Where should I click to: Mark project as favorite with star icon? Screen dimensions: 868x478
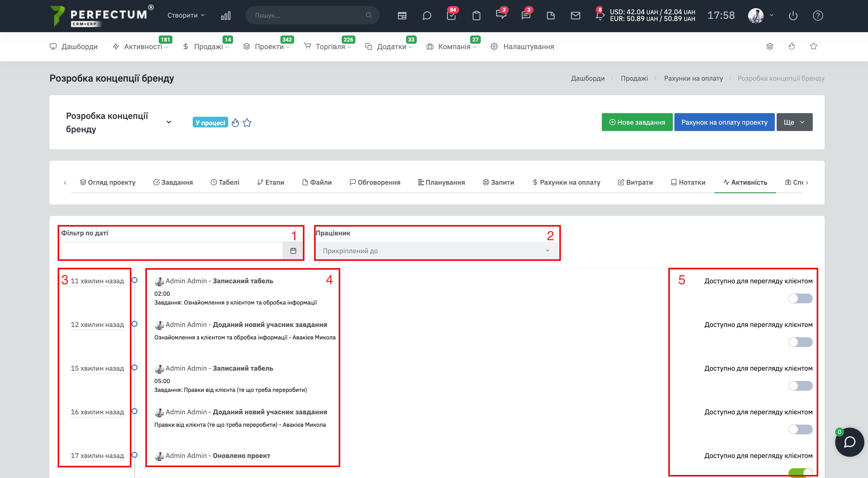tap(247, 123)
